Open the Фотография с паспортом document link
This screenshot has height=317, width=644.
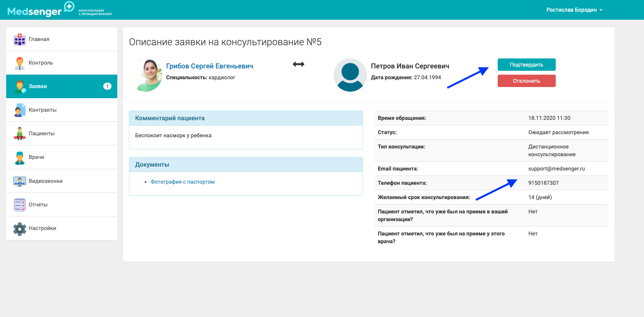182,182
